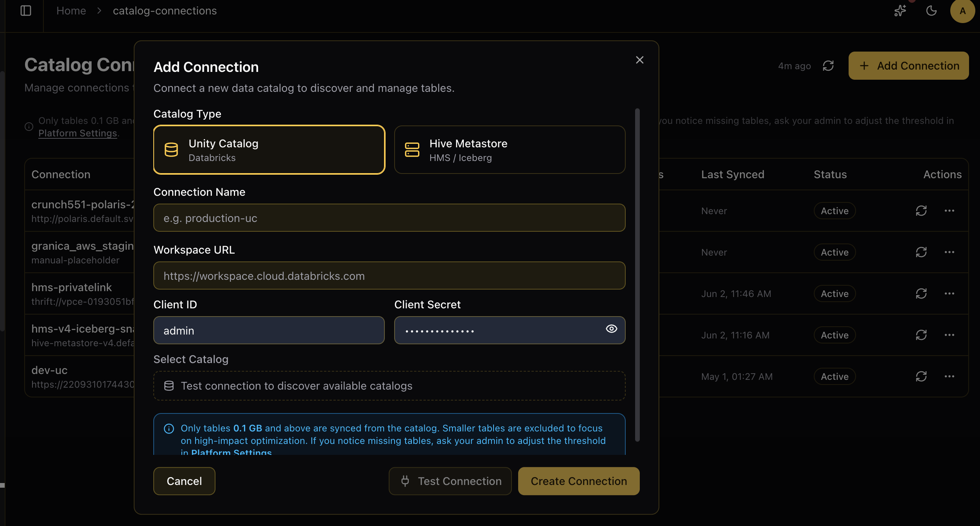This screenshot has height=526, width=980.
Task: Click the Hive Metastore server icon
Action: [x=412, y=150]
